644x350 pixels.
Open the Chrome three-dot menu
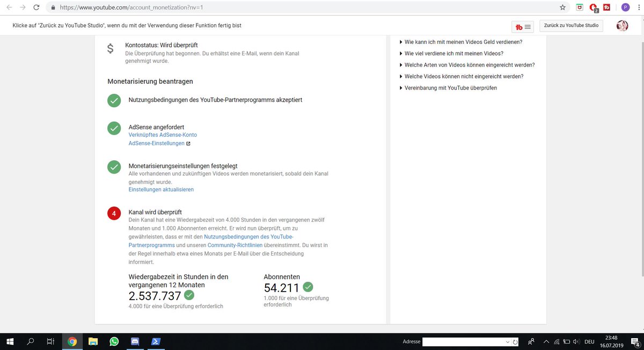point(638,8)
